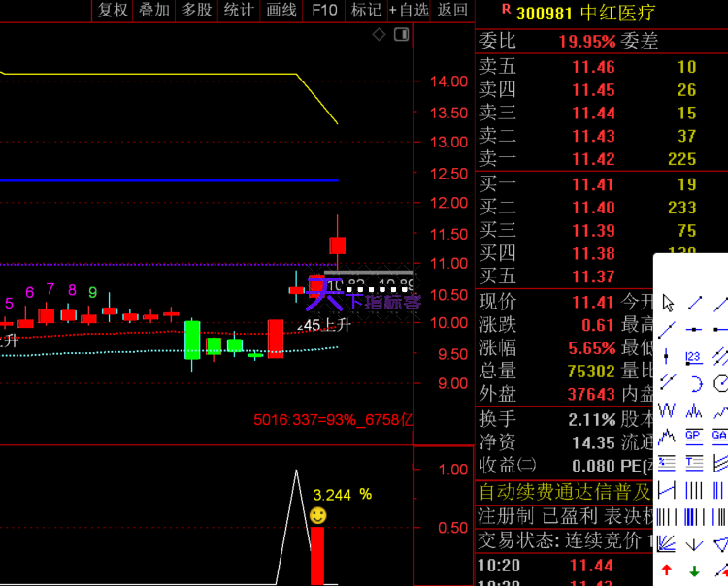Viewport: 728px width, 586px height.
Task: Toggle the side panel layout icon
Action: (402, 35)
